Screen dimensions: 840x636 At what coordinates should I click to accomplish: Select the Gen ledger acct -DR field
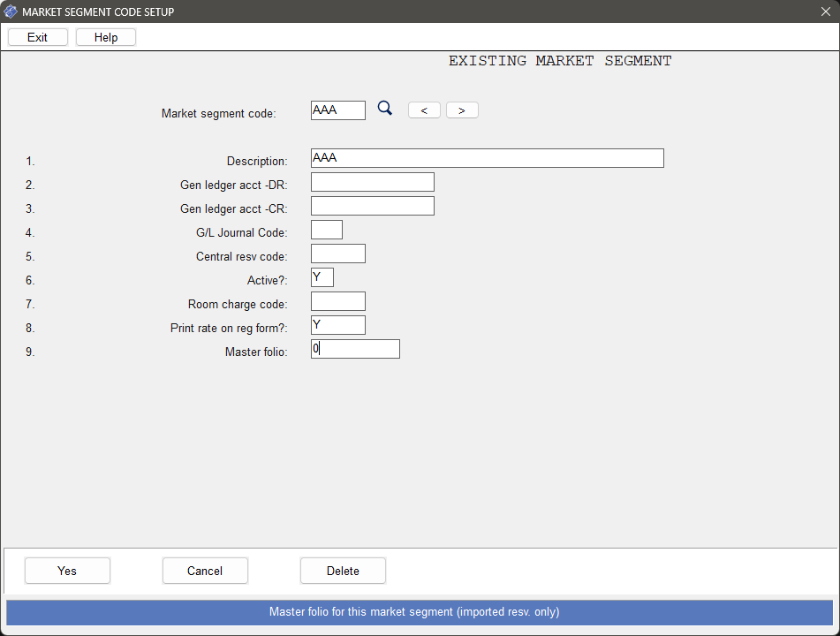point(372,182)
